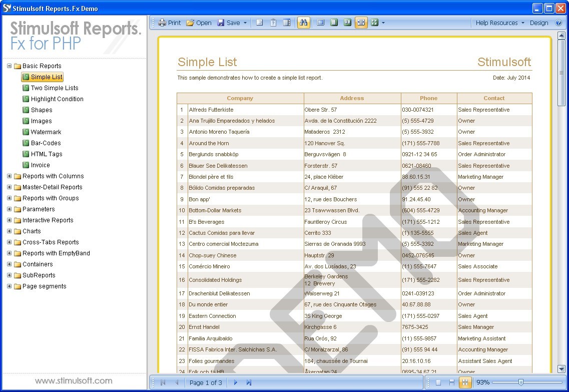Viewport: 569px width, 392px height.
Task: Go to the previous page
Action: click(177, 382)
